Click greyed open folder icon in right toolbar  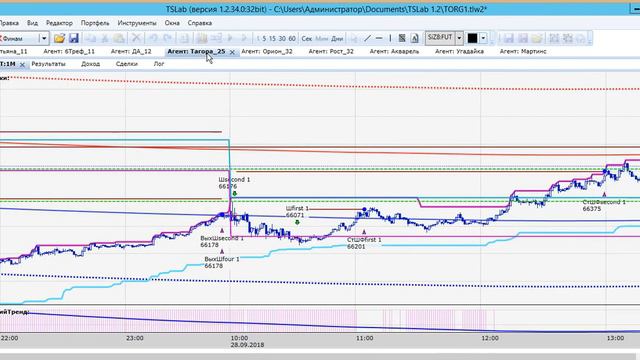pyautogui.click(x=537, y=38)
